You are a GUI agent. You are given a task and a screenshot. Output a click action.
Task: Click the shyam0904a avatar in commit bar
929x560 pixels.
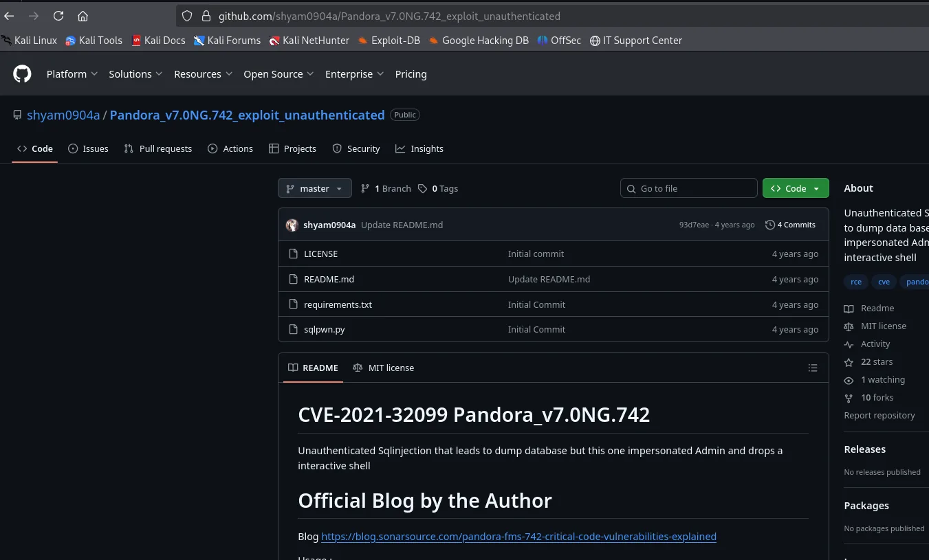click(x=292, y=225)
